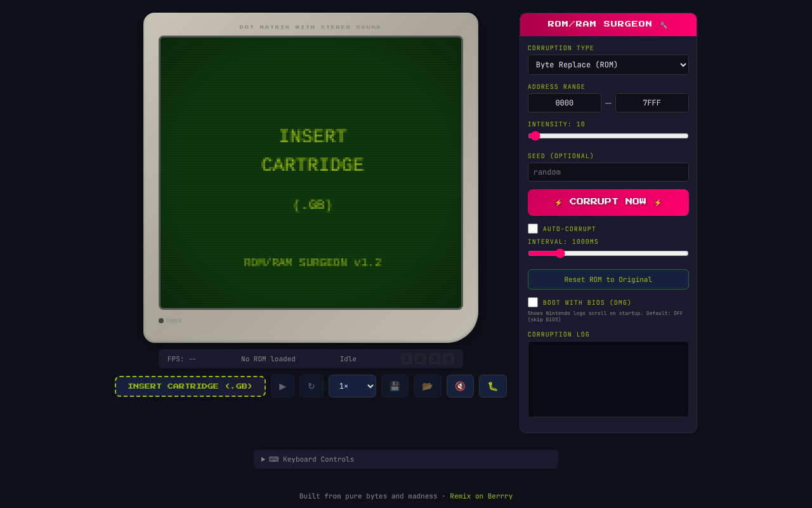
Task: Click the open folder load state icon
Action: (x=428, y=386)
